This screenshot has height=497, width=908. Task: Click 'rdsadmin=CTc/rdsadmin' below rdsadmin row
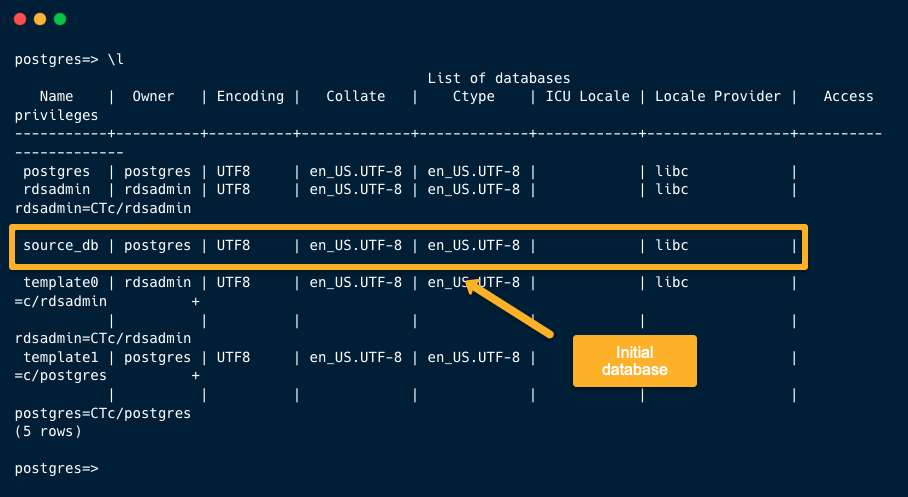[x=102, y=208]
